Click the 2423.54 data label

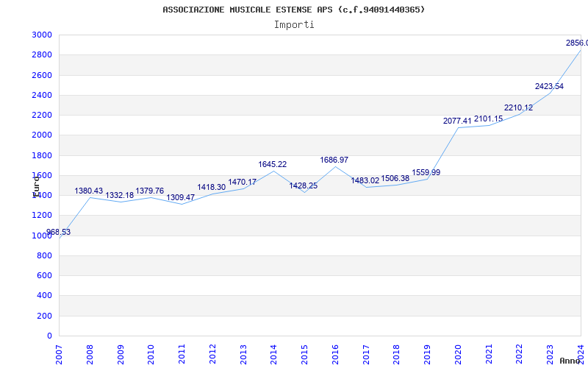549,86
